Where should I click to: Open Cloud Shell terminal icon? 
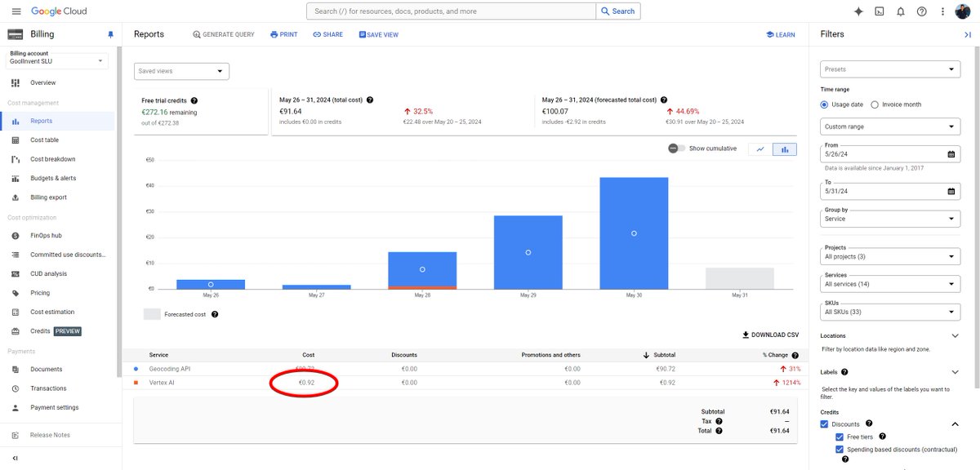point(880,11)
